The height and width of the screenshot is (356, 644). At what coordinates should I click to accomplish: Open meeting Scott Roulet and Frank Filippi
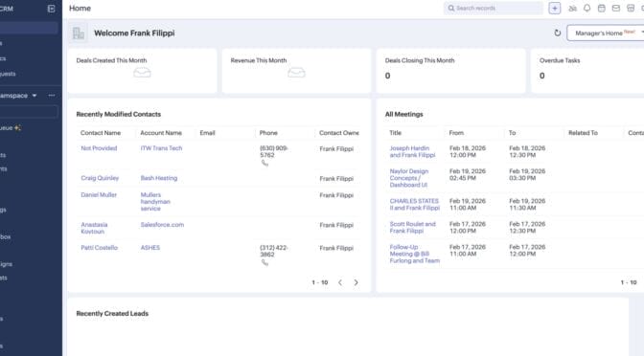412,227
